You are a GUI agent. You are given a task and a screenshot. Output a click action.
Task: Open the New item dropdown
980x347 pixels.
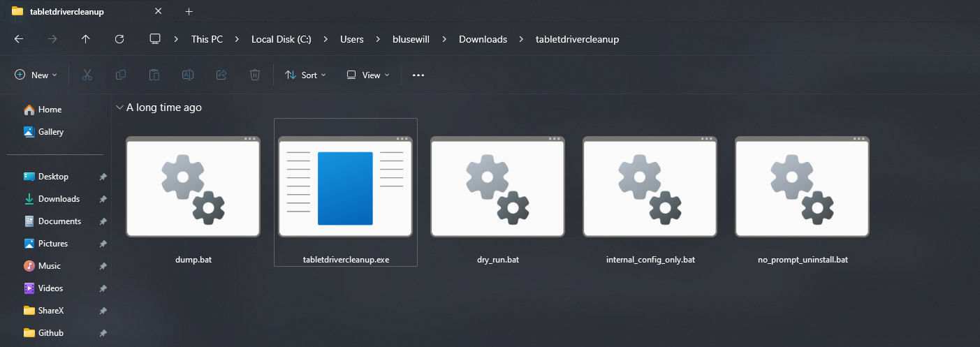pyautogui.click(x=36, y=75)
